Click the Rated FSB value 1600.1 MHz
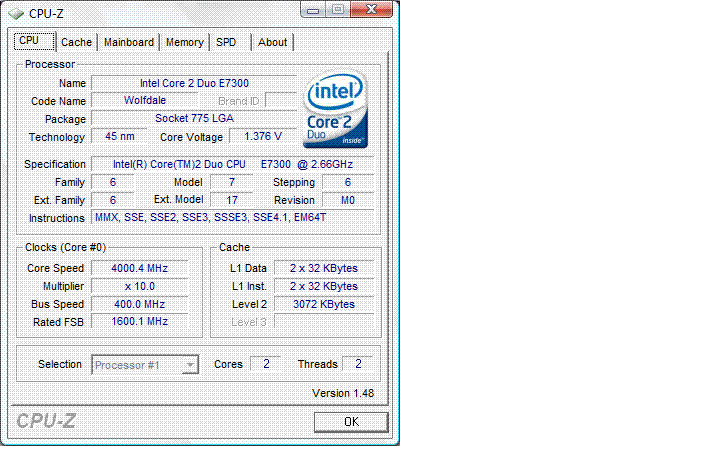Image resolution: width=720 pixels, height=450 pixels. click(140, 321)
